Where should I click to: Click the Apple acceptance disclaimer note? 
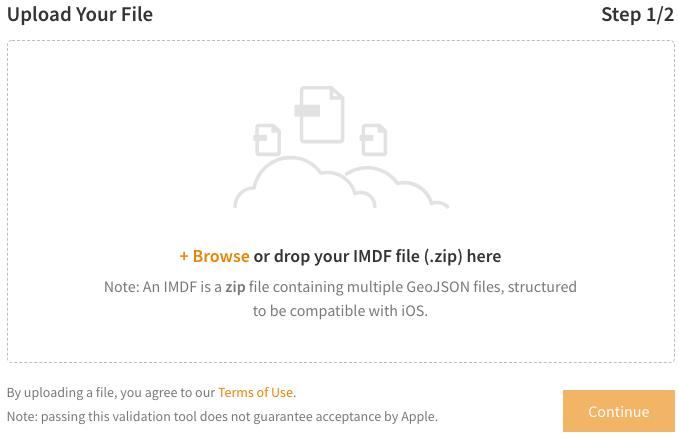coord(222,417)
